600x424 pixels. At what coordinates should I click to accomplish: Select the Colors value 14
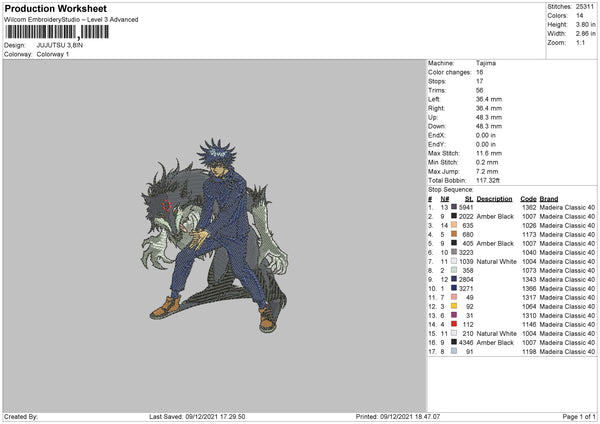coord(580,16)
